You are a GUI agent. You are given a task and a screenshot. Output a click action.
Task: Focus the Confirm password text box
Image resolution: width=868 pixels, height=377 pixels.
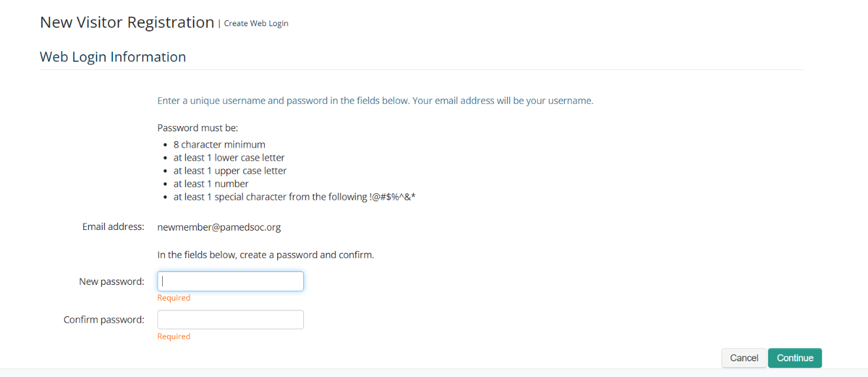pos(231,320)
